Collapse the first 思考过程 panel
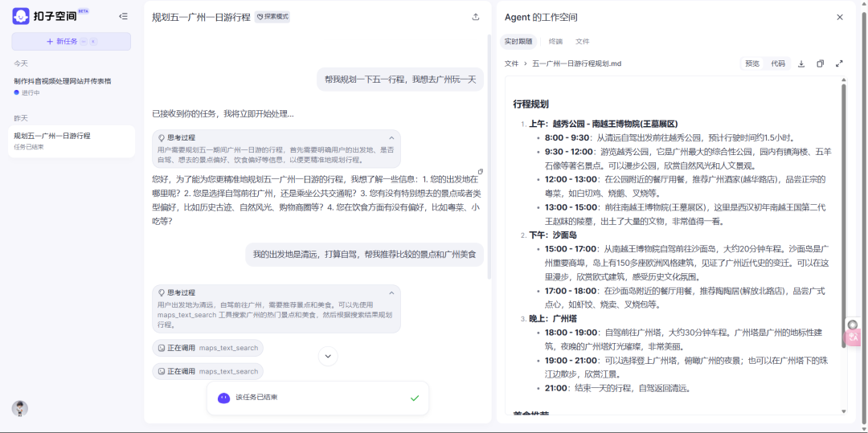The width and height of the screenshot is (868, 433). click(391, 137)
